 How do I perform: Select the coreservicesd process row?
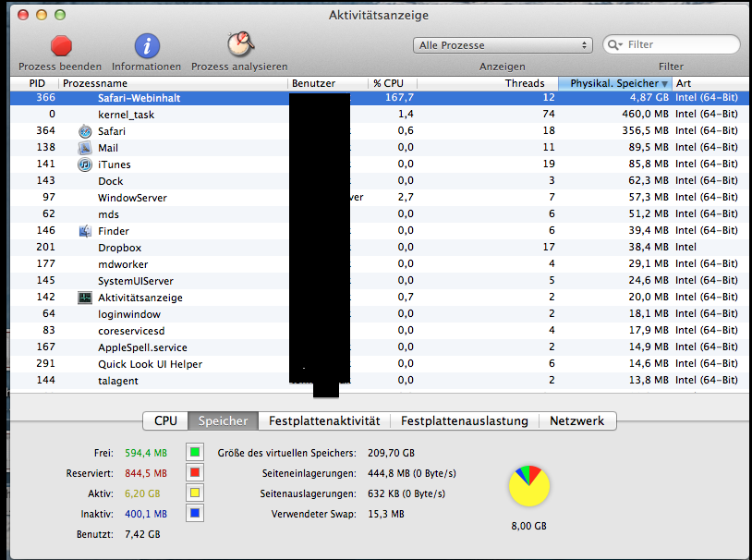pos(380,331)
